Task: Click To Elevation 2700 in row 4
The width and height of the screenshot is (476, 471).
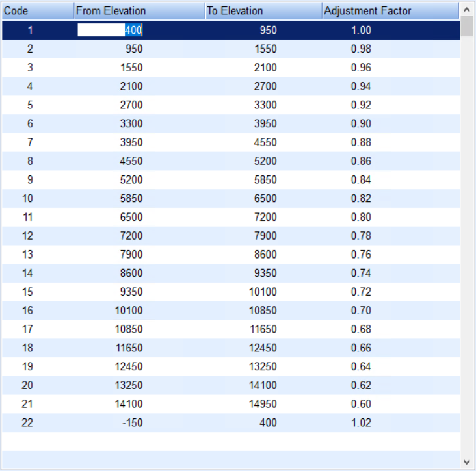Action: pyautogui.click(x=265, y=86)
